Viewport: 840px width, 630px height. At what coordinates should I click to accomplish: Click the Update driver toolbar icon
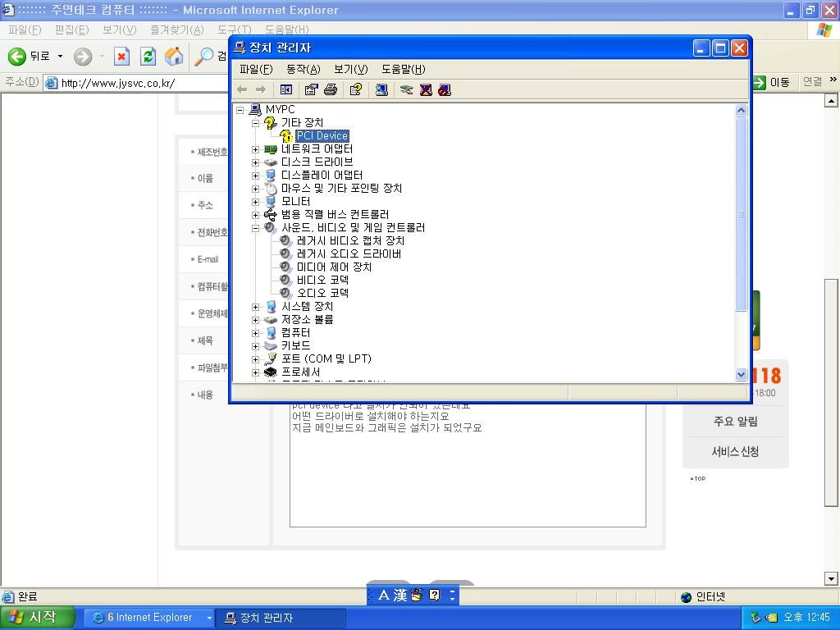(406, 89)
